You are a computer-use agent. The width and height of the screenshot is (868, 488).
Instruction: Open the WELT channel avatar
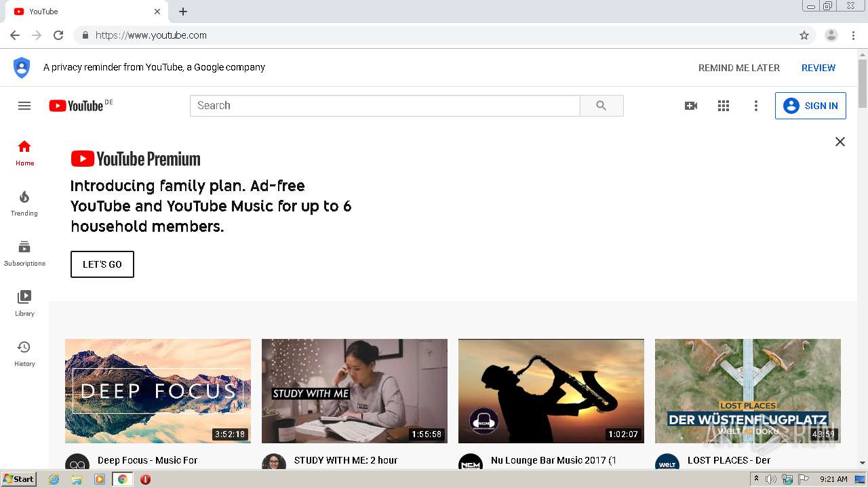[667, 464]
